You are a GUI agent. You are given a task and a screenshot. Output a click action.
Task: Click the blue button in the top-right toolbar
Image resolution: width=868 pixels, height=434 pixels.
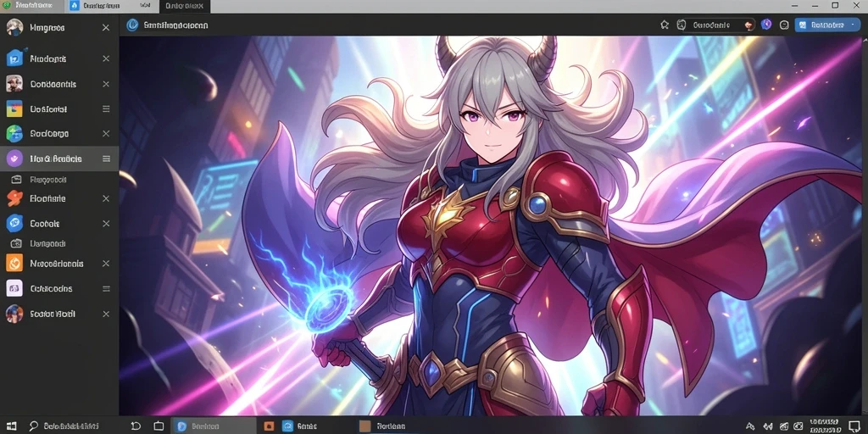(x=827, y=25)
